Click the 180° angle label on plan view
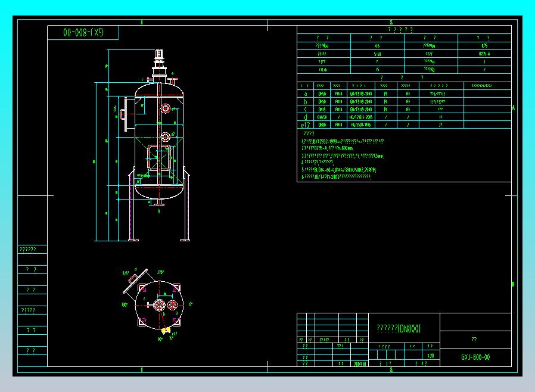Image resolution: width=535 pixels, height=392 pixels. pyautogui.click(x=125, y=304)
